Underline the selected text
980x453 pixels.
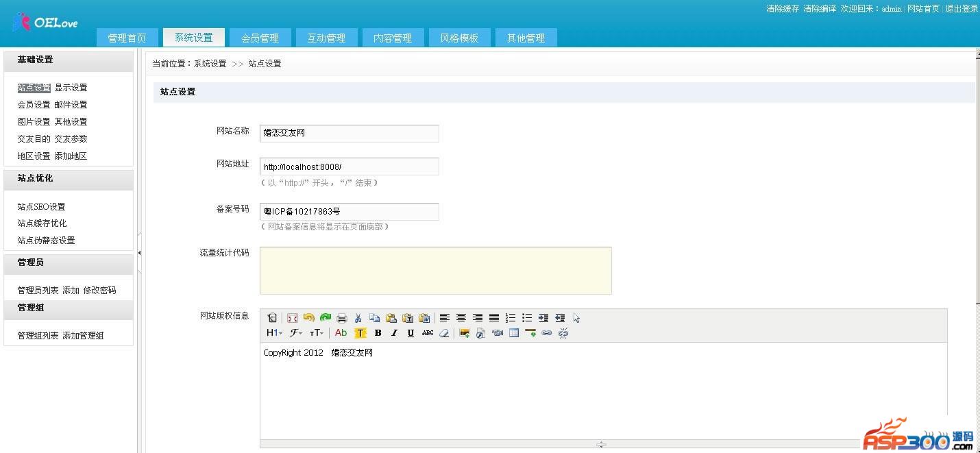(411, 333)
